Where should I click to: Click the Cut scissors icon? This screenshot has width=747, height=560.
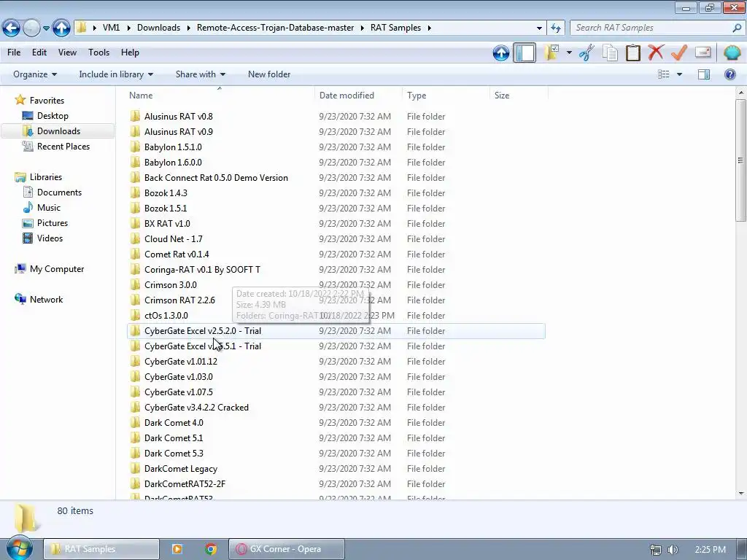587,52
